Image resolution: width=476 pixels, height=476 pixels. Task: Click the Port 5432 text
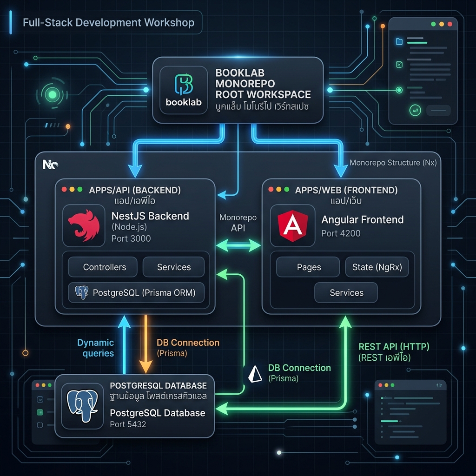128,424
